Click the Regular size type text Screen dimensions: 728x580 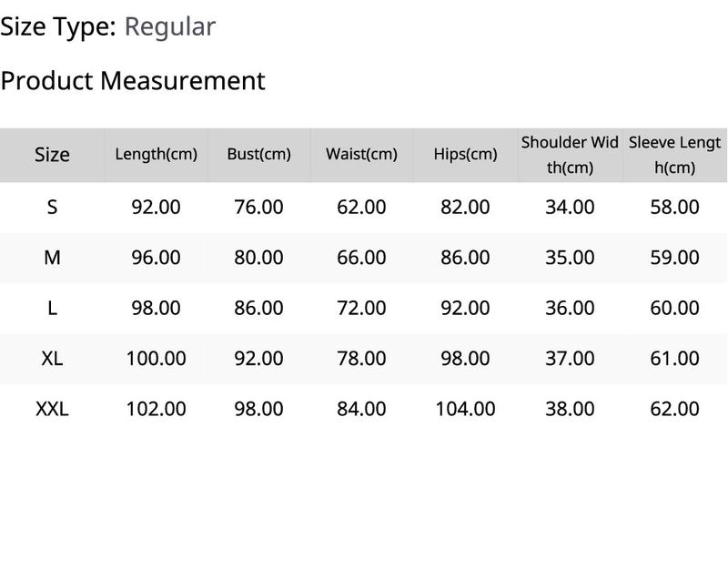click(x=170, y=27)
